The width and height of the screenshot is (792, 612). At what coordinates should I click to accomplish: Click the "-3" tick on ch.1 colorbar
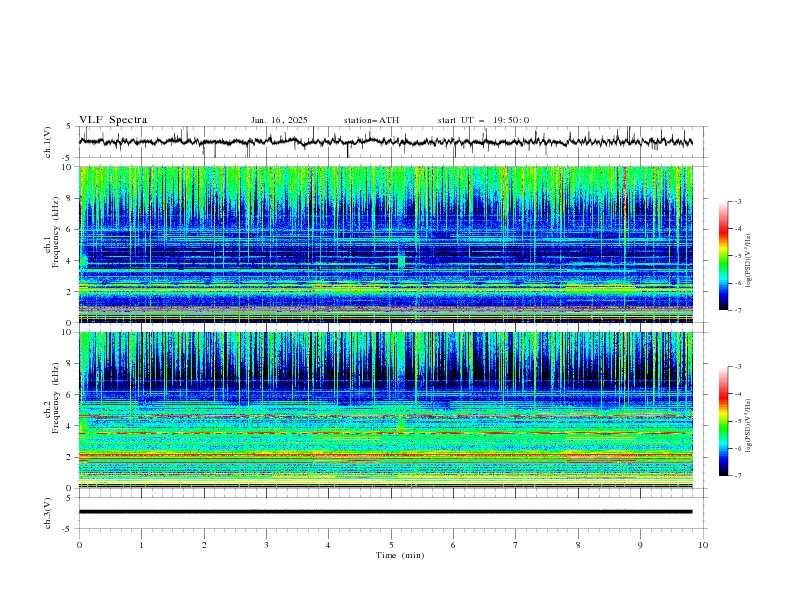pos(737,201)
